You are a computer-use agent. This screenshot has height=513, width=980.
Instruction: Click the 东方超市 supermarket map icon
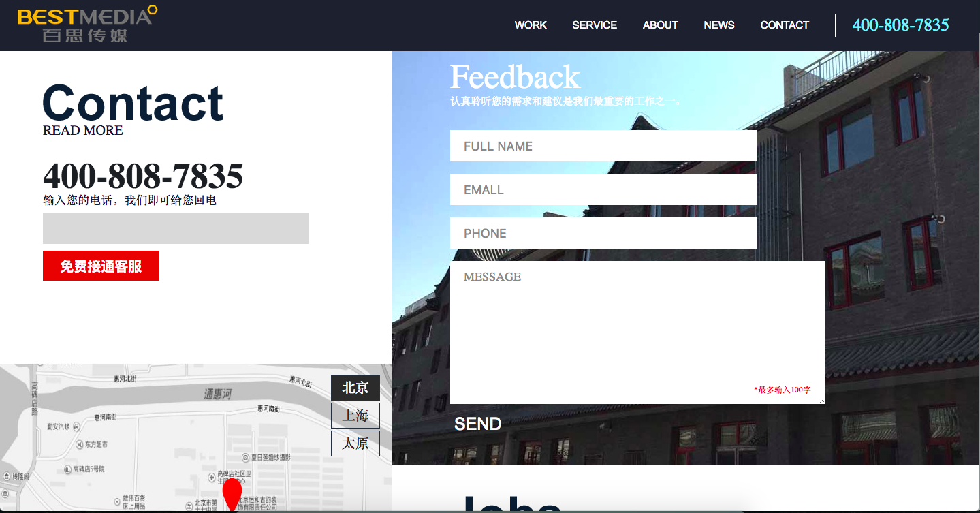pyautogui.click(x=80, y=444)
